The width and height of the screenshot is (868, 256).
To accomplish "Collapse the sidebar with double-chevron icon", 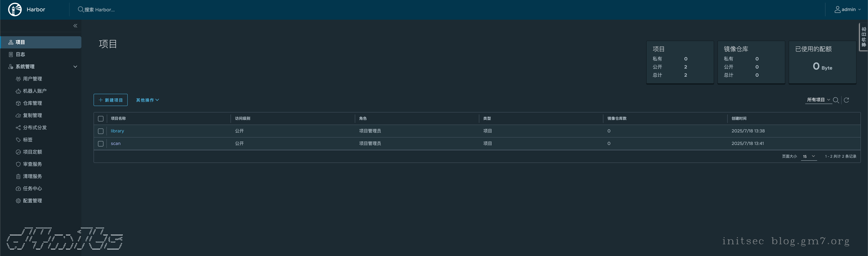I will 75,26.
